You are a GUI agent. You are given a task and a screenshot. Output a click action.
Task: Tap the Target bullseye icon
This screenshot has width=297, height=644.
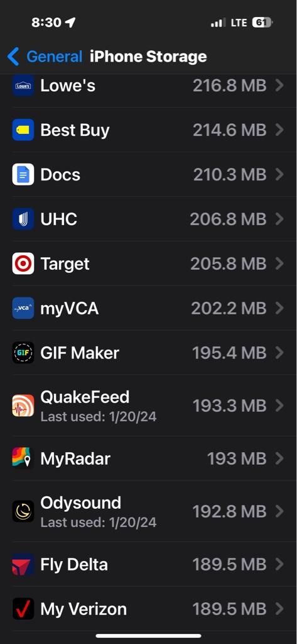point(23,264)
